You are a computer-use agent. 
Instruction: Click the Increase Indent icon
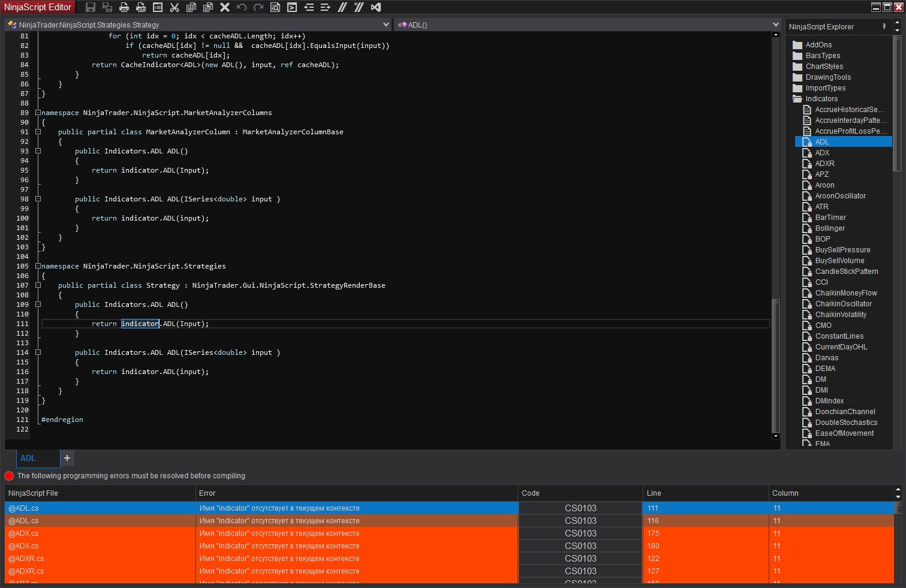pos(326,7)
